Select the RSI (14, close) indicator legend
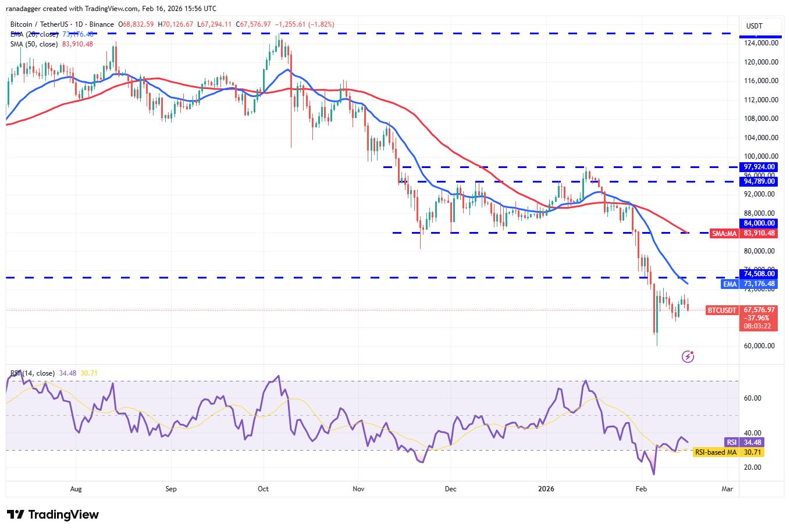The width and height of the screenshot is (790, 532). (33, 373)
